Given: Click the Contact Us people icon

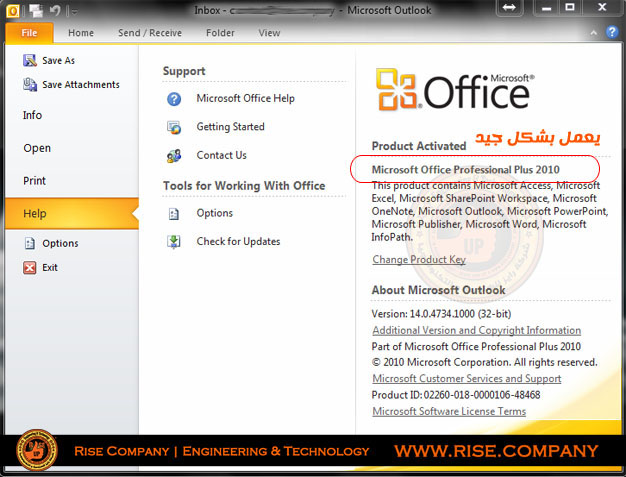Looking at the screenshot, I should 174,156.
